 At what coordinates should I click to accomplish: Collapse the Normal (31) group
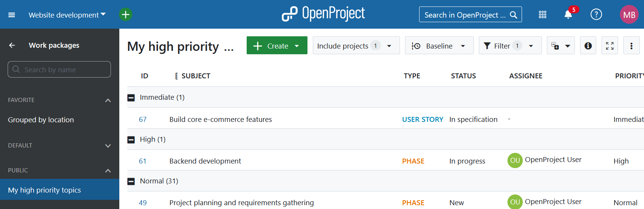tap(131, 181)
